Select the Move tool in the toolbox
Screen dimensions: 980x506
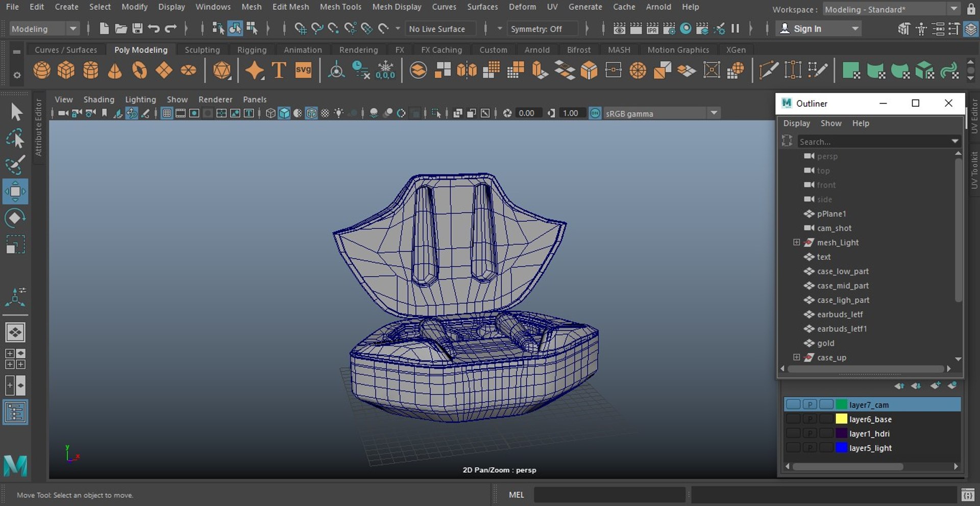(15, 191)
